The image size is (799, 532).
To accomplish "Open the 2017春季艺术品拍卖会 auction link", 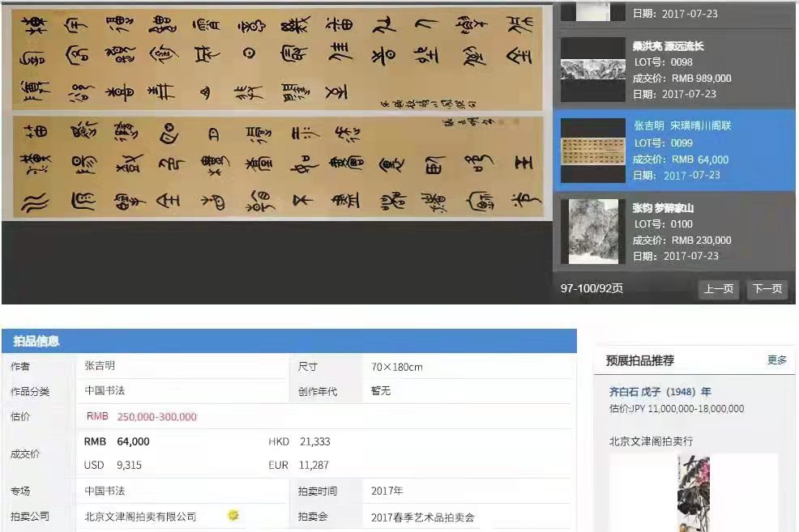I will coord(422,517).
